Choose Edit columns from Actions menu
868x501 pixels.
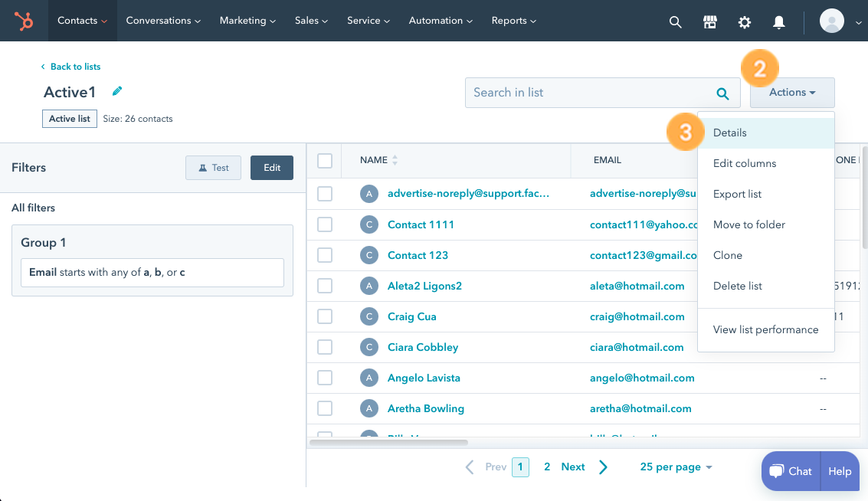(766, 163)
